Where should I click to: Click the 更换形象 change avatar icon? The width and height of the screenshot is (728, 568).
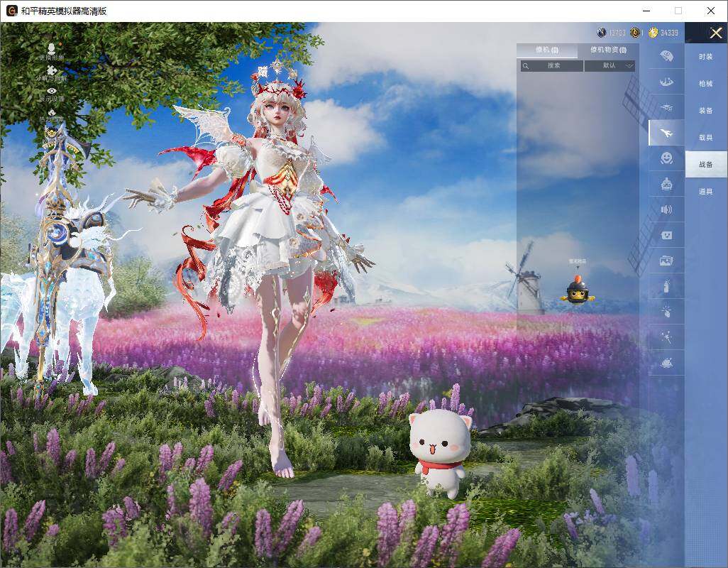(x=52, y=48)
